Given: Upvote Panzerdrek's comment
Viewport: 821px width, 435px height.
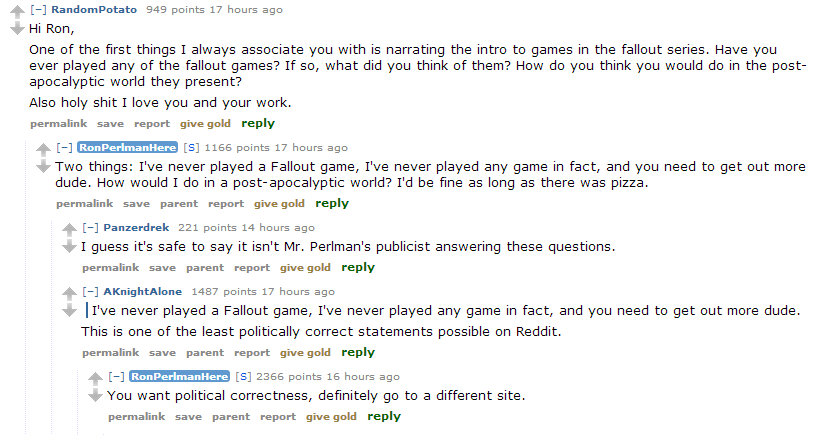Looking at the screenshot, I should click(68, 229).
